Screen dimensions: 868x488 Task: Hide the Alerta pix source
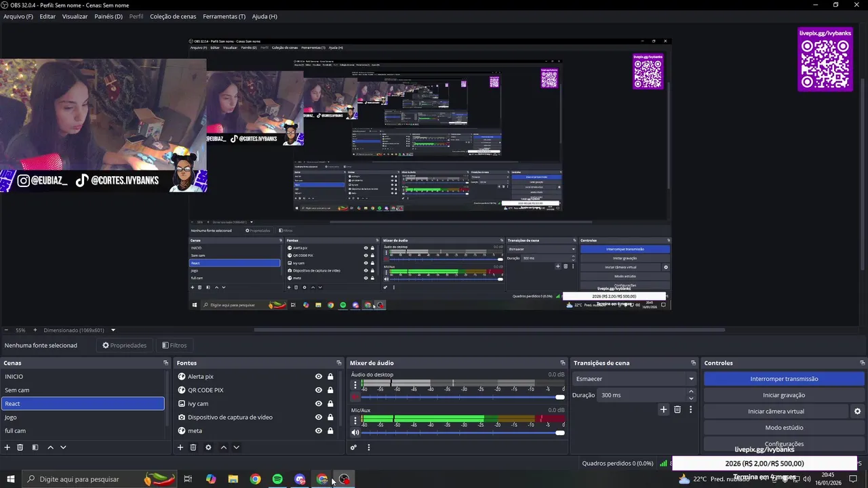point(319,377)
